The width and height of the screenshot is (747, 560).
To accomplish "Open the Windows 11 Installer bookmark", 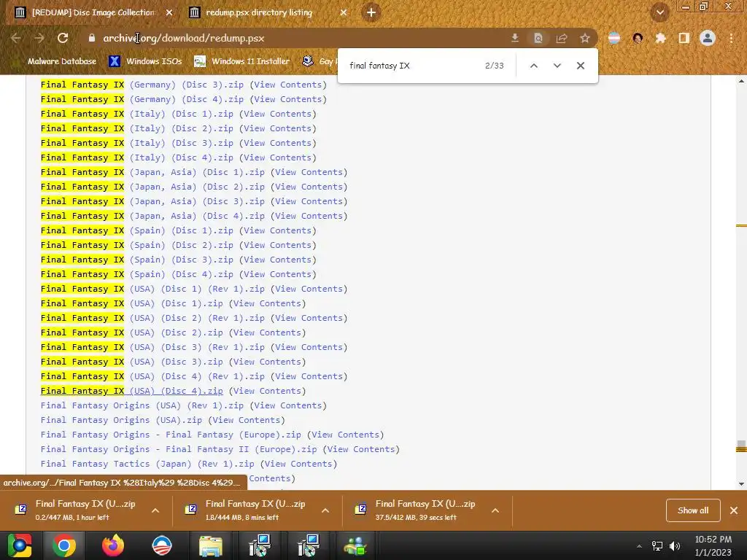I will (242, 61).
